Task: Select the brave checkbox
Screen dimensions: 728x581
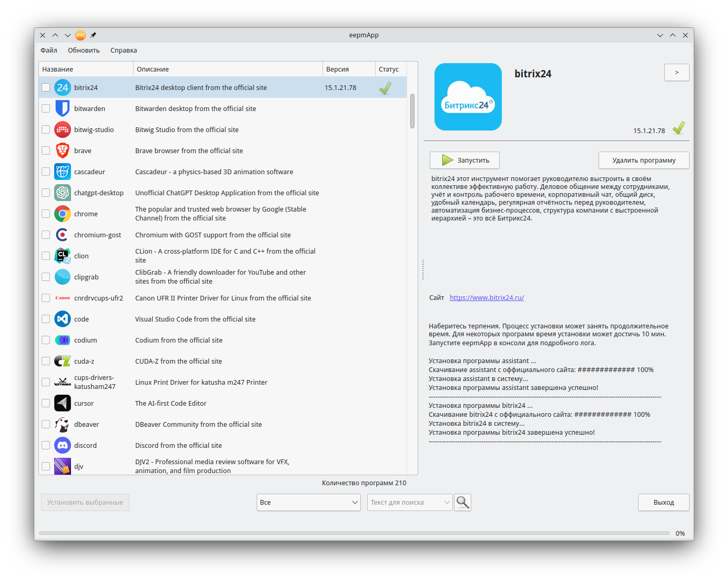Action: click(46, 151)
